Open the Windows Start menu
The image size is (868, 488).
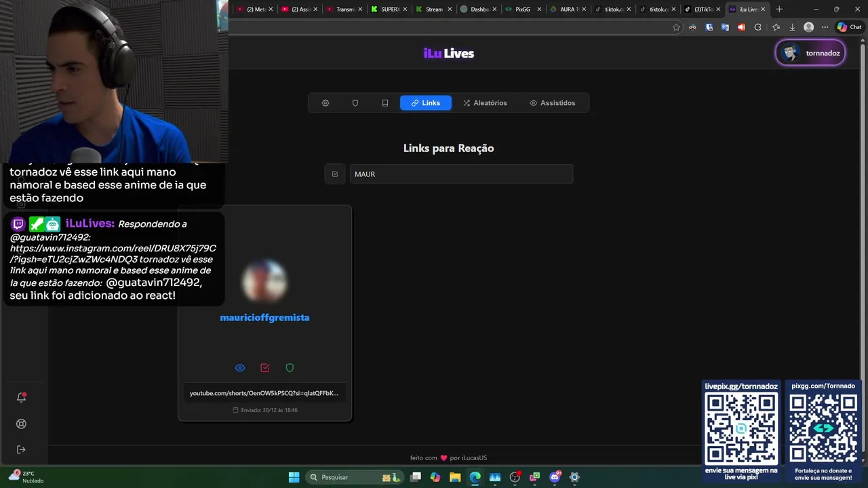click(294, 477)
